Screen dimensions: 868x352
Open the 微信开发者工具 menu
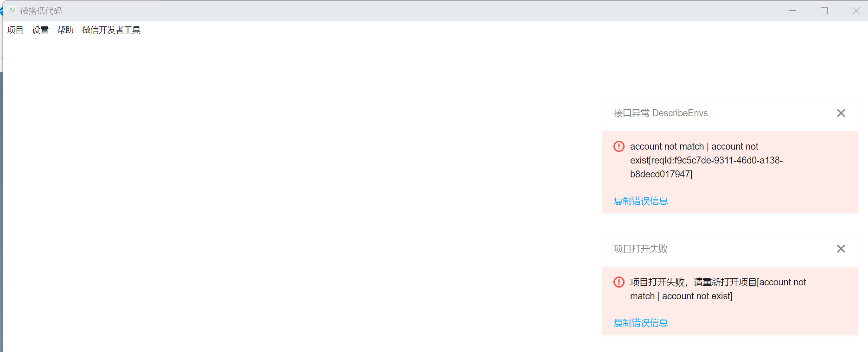(111, 30)
